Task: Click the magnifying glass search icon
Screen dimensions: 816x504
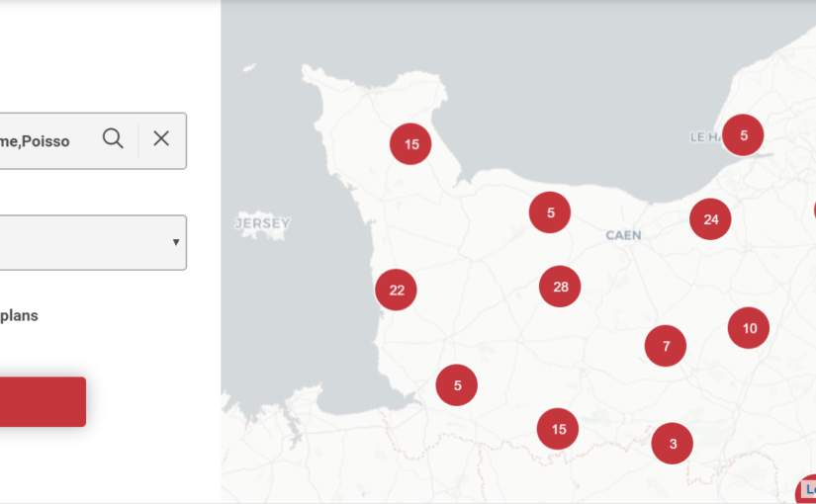Action: click(x=114, y=139)
